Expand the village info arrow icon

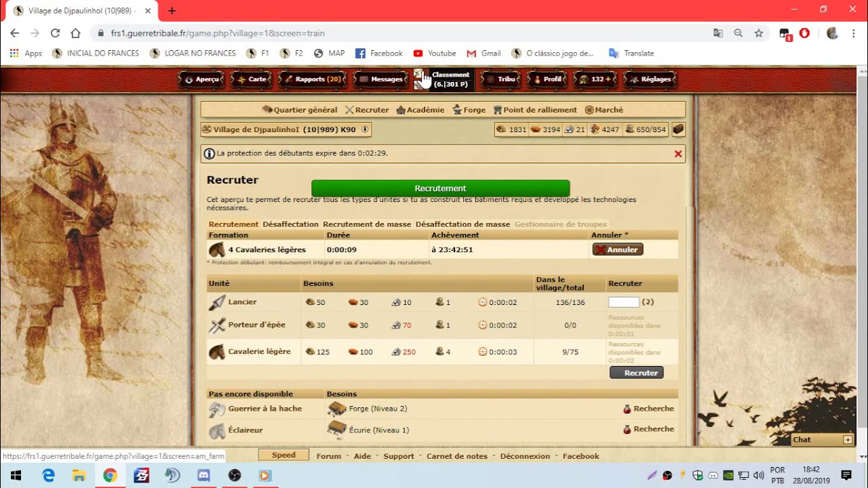(365, 129)
